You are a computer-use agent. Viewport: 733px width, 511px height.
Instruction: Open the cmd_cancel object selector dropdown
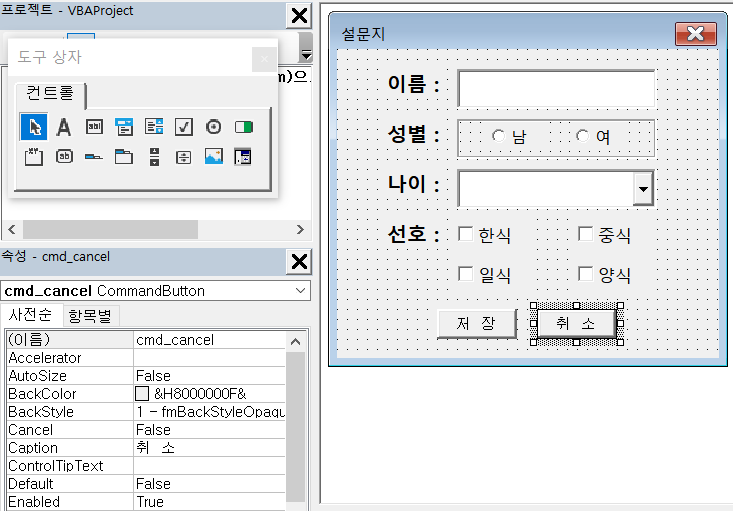[300, 290]
